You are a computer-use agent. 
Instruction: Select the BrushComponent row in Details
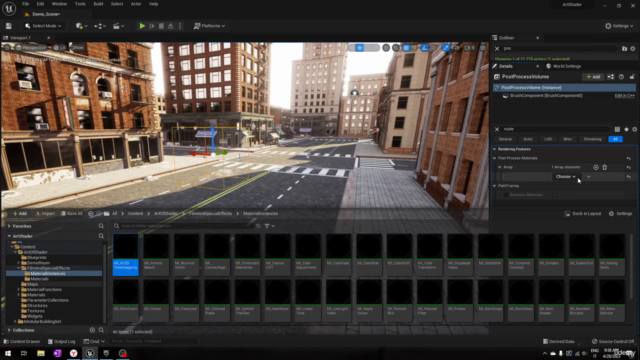(x=564, y=96)
